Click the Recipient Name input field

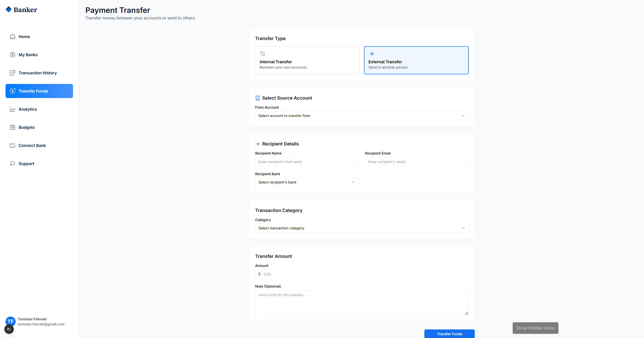pos(307,162)
